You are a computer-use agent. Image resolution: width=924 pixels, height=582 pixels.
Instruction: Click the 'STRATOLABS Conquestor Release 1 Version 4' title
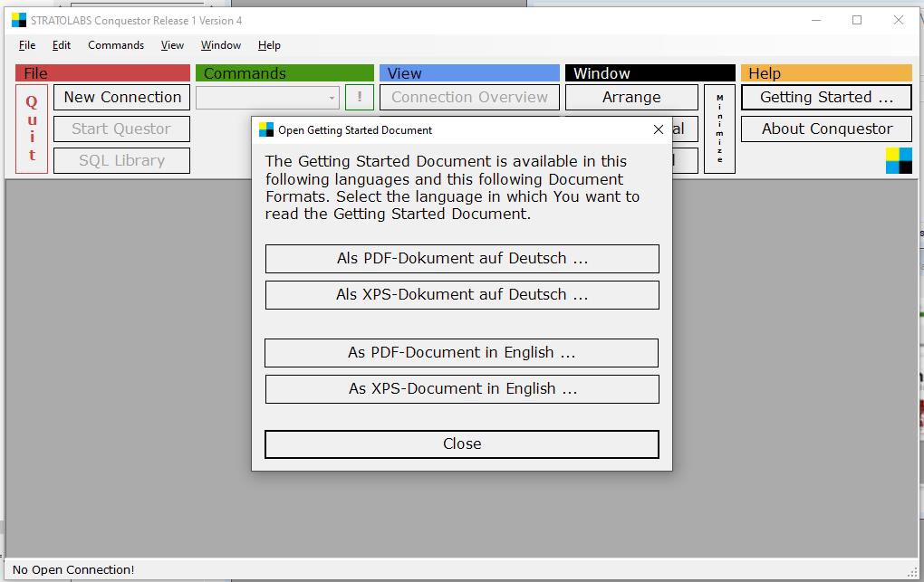(x=136, y=21)
